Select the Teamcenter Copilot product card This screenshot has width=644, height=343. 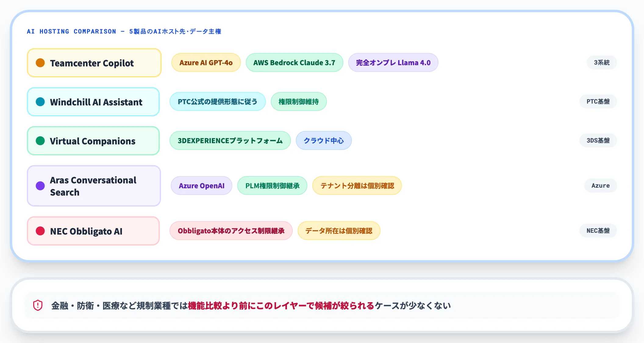tap(94, 63)
